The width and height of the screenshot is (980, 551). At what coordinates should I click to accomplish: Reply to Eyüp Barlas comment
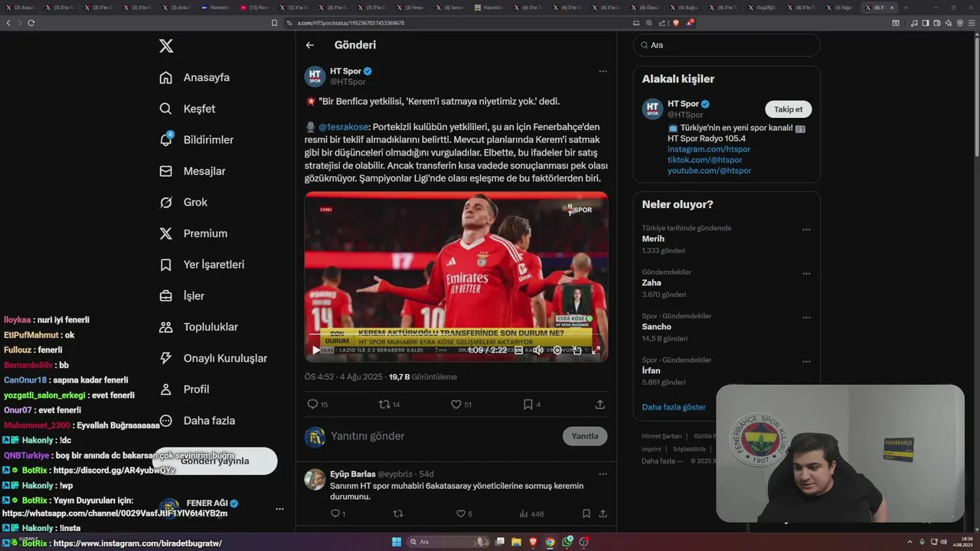(338, 514)
